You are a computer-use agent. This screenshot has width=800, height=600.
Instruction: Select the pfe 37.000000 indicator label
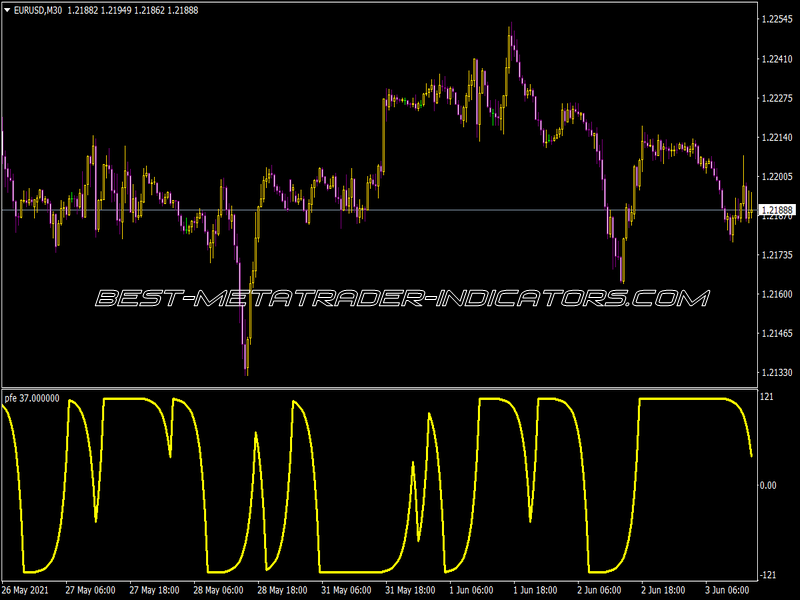pos(32,398)
